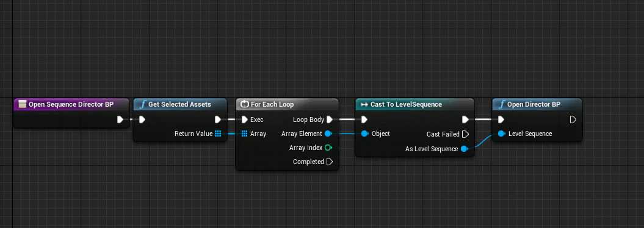
Task: Click the green Array Index output pin
Action: coord(328,148)
